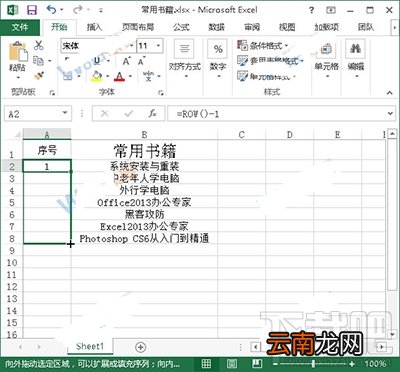
Task: Click the phonetic guide wén icon
Action: pyautogui.click(x=148, y=76)
